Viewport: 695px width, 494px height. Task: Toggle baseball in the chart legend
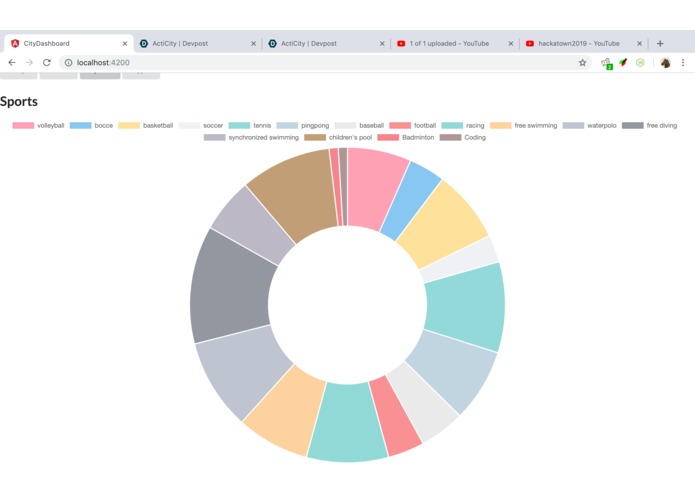(359, 125)
